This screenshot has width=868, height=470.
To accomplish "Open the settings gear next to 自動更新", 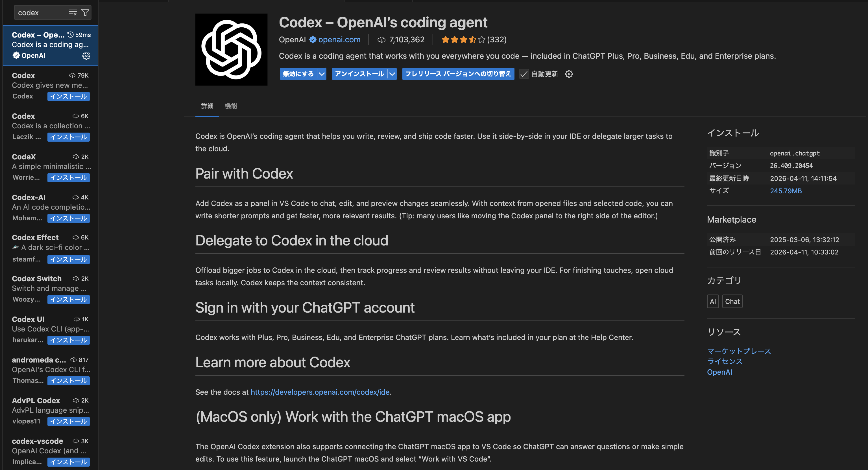I will pyautogui.click(x=569, y=74).
